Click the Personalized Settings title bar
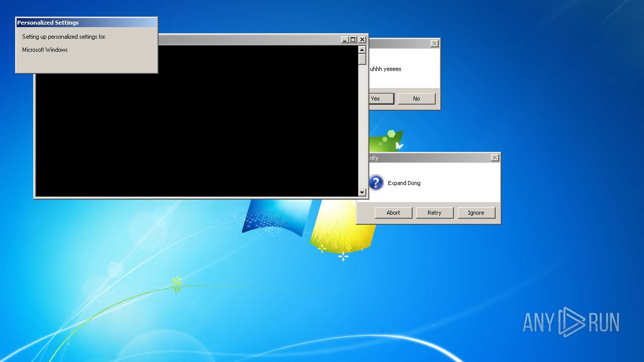Screen dimensions: 644x362 point(87,23)
